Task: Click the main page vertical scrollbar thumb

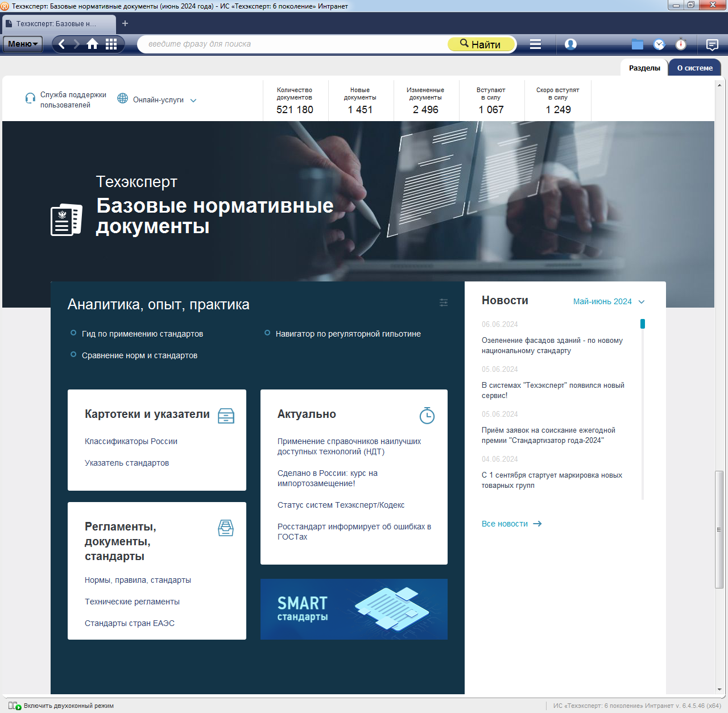Action: (719, 529)
